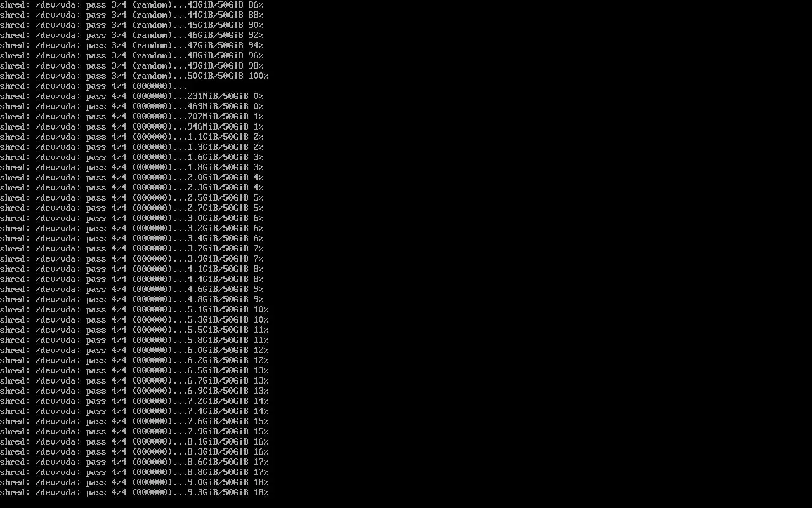Click the 6.9GiB/50GiB 13% line
The width and height of the screenshot is (812, 508).
coord(134,391)
